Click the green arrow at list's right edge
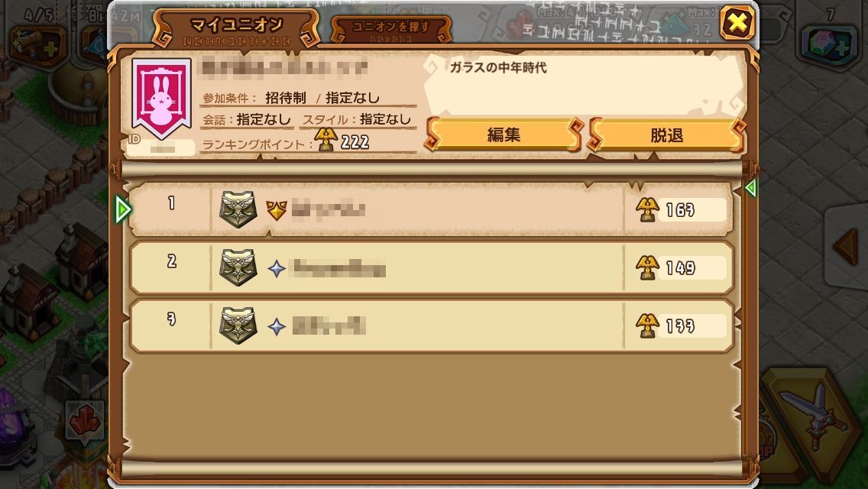Viewport: 868px width, 489px height. point(750,188)
